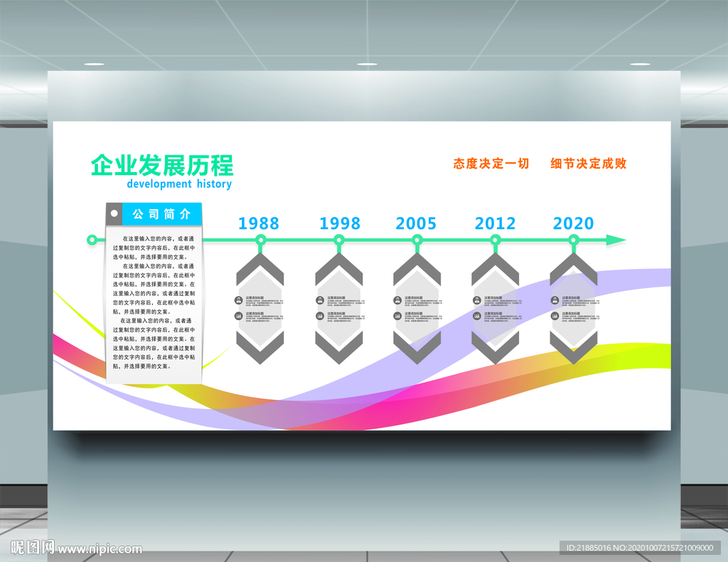Click the green arrowhead at the timeline end

[616, 240]
